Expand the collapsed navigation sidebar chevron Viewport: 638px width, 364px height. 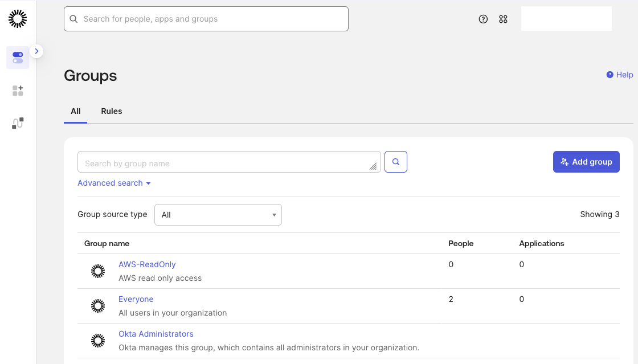coord(36,51)
